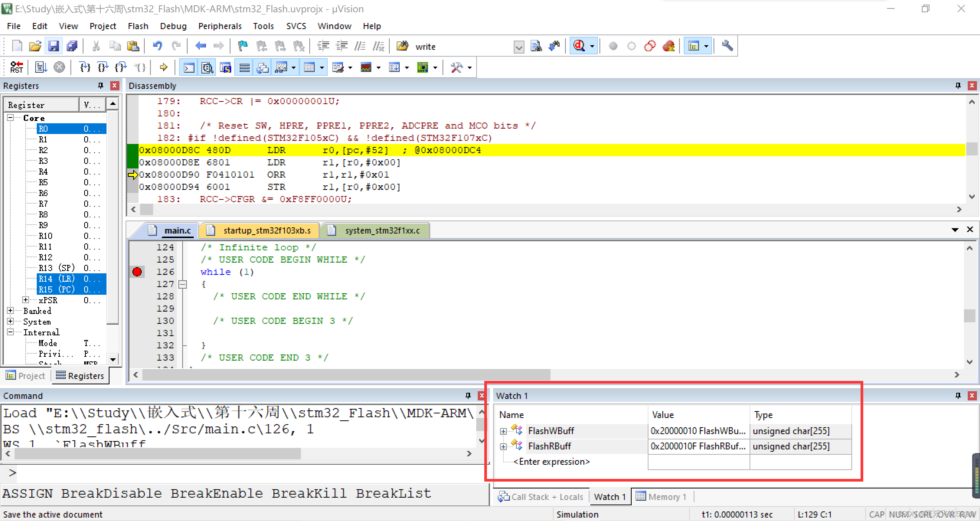Expand the Banked registers group
Viewport: 980px width, 521px height.
[x=10, y=311]
